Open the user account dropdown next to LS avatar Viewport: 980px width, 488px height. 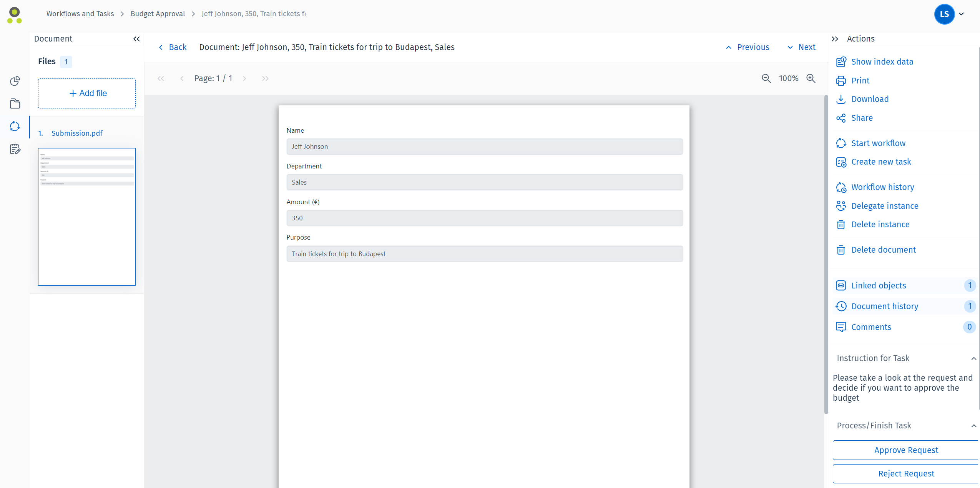click(x=961, y=14)
